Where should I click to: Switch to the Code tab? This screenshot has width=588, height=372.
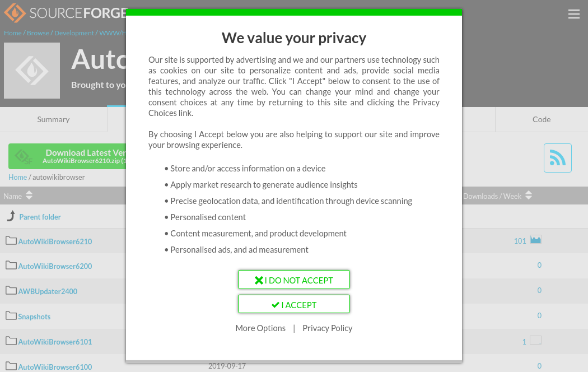542,119
